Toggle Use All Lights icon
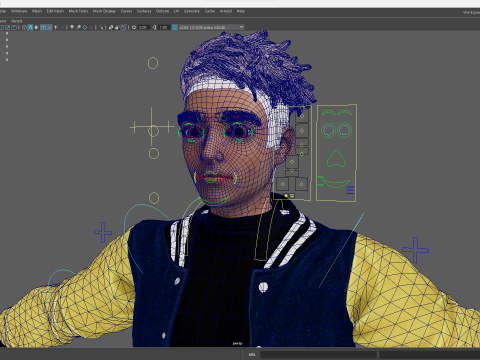The height and width of the screenshot is (360, 480). pyautogui.click(x=56, y=27)
